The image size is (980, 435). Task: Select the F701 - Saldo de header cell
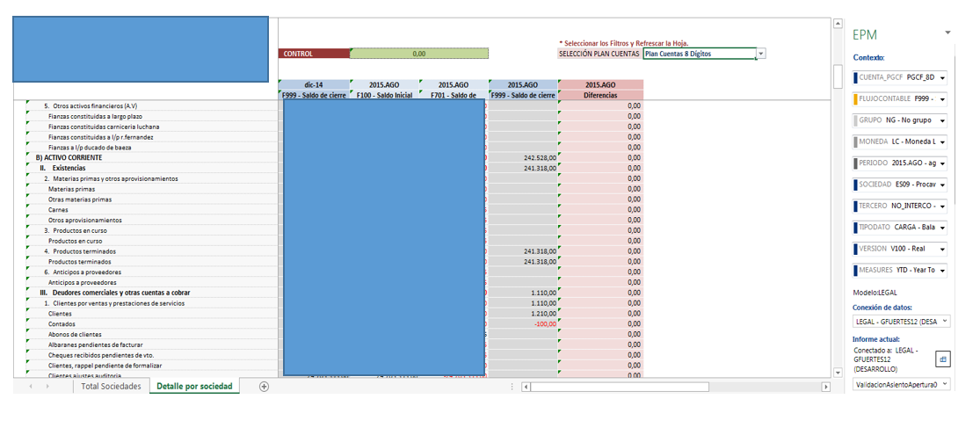pos(454,95)
